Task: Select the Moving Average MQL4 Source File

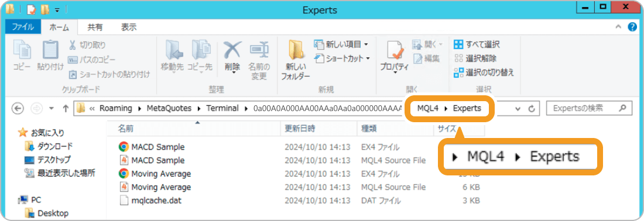Action: [x=161, y=187]
